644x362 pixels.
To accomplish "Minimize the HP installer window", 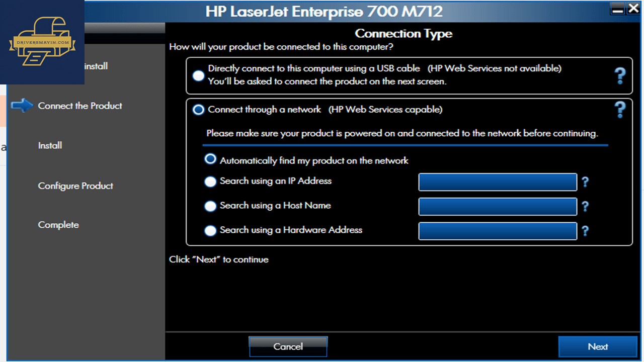I will tap(617, 8).
